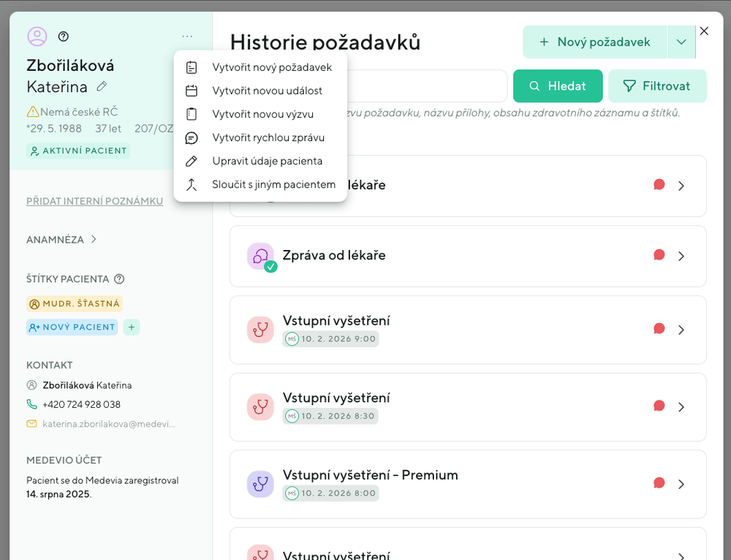
Task: Click the phone icon in contact section
Action: [x=31, y=404]
